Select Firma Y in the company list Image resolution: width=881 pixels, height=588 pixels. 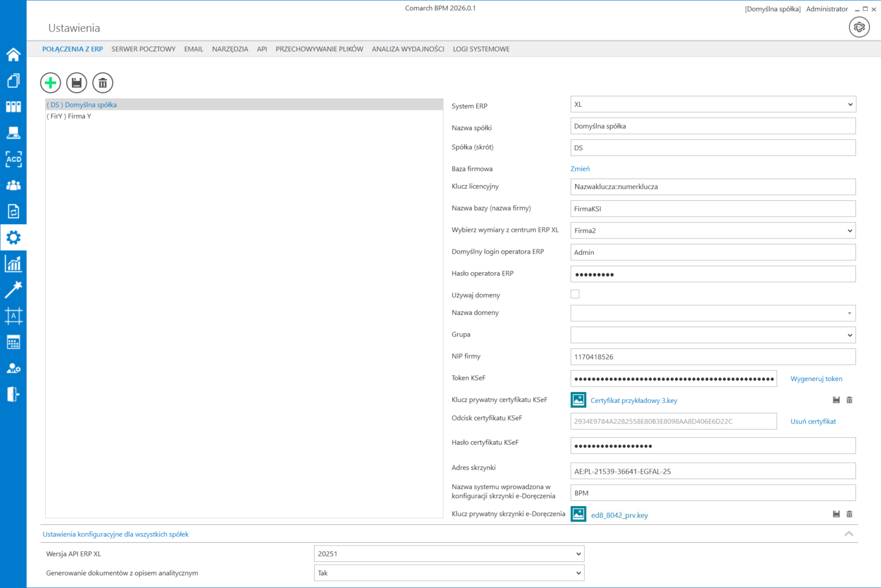pyautogui.click(x=69, y=117)
